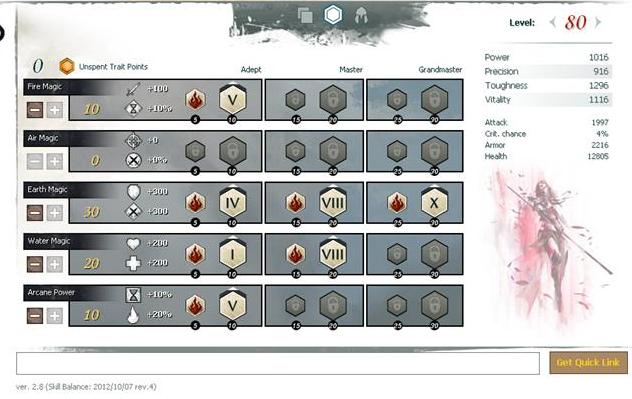Lower character level with left arrow
The image size is (632, 399).
pos(553,22)
